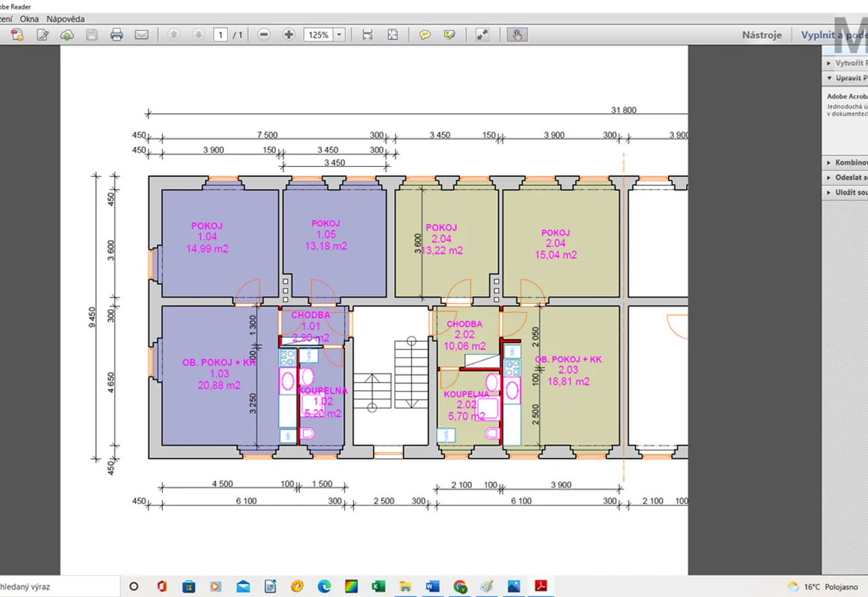This screenshot has height=597, width=868.
Task: Open Chrome from the taskbar
Action: 460,586
